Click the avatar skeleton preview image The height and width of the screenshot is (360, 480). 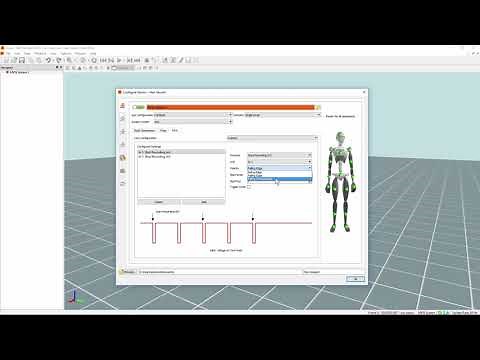point(341,182)
